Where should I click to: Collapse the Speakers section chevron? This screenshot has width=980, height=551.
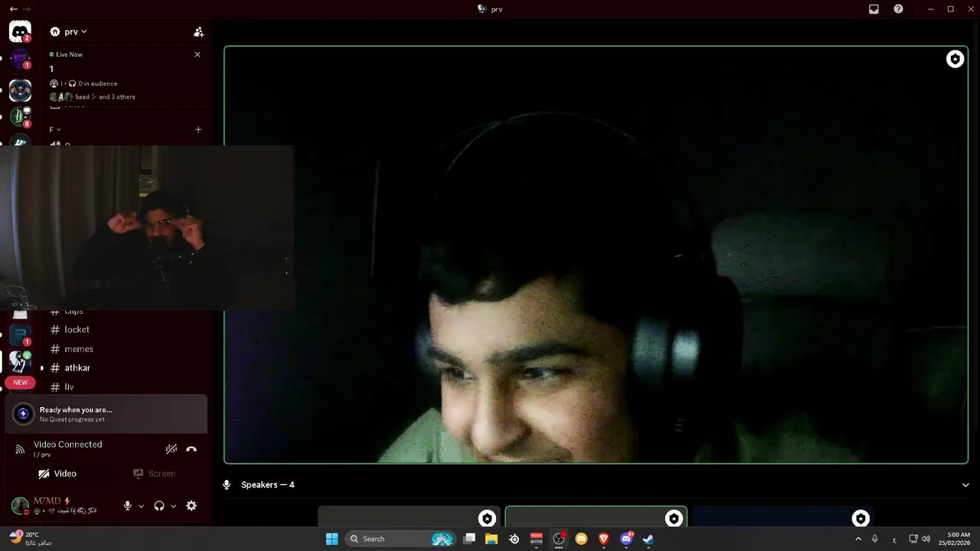pyautogui.click(x=965, y=485)
